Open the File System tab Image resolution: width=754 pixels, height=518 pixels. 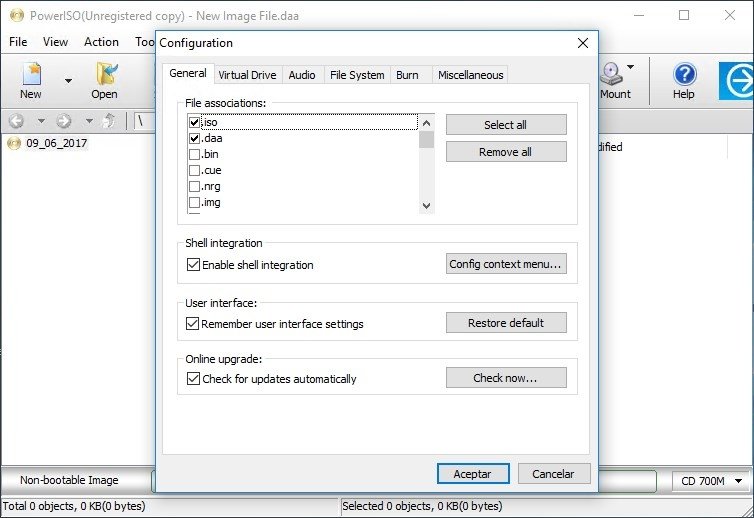coord(357,75)
